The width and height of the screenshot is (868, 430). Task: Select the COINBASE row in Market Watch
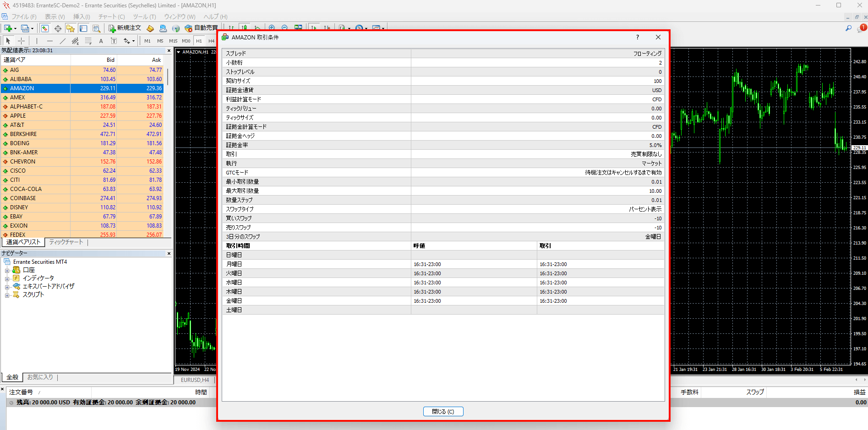pos(23,198)
